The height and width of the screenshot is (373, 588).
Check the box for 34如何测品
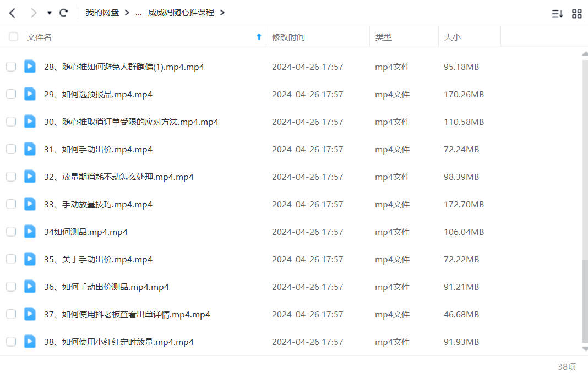click(x=11, y=232)
